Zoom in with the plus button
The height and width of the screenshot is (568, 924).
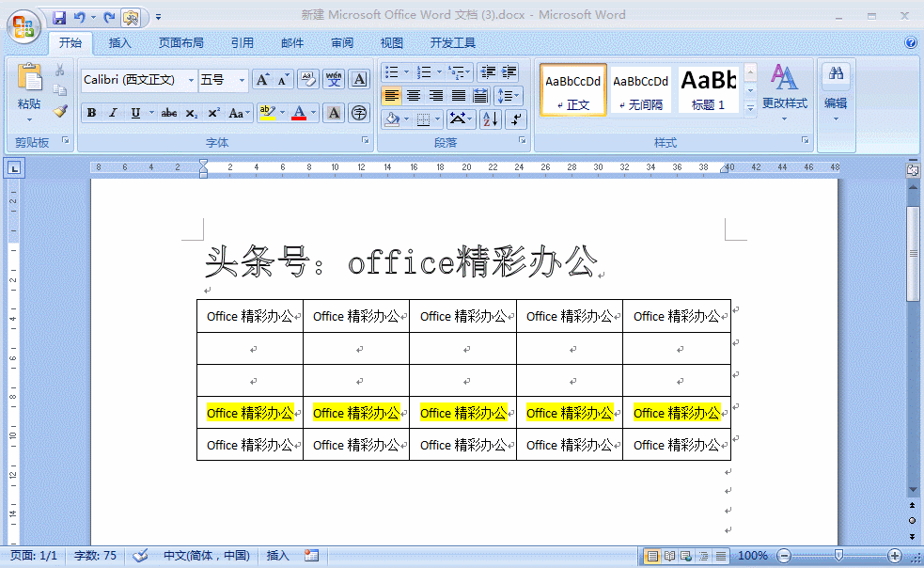(895, 556)
